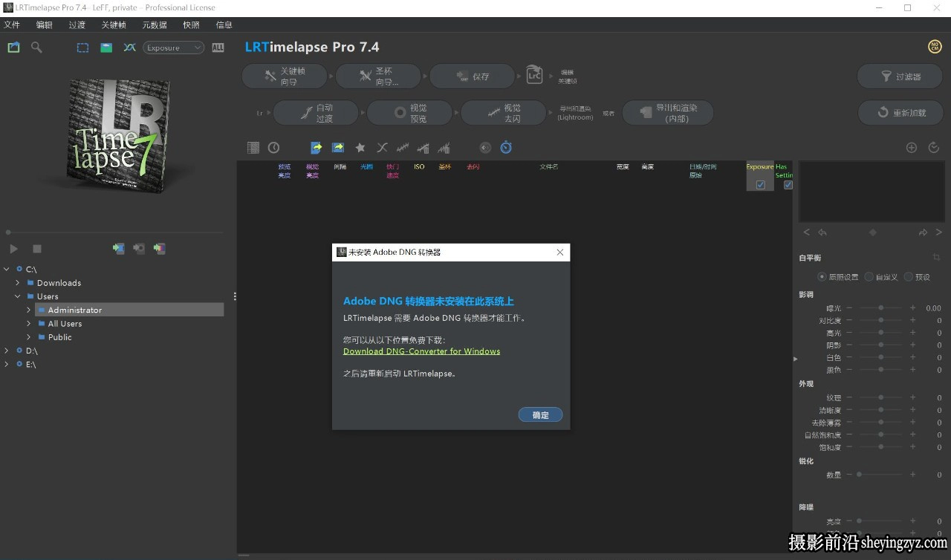Click the circled plus icon above preview panel
This screenshot has width=951, height=560.
click(x=912, y=148)
